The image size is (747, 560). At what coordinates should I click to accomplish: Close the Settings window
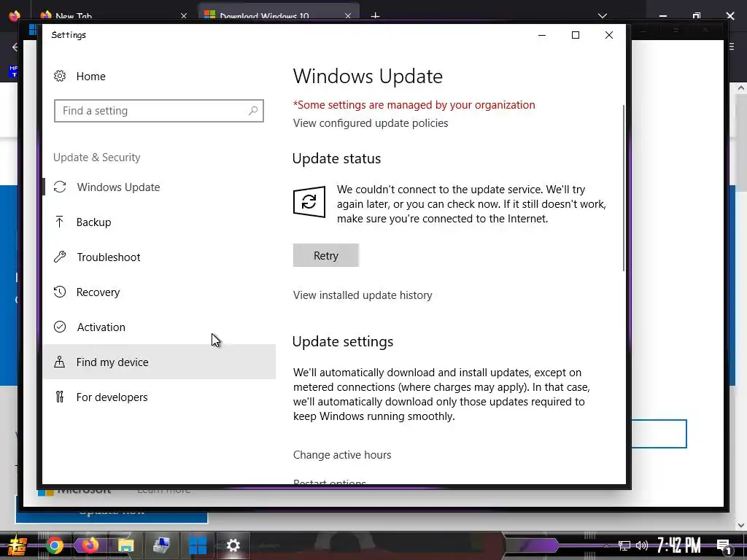pyautogui.click(x=609, y=35)
